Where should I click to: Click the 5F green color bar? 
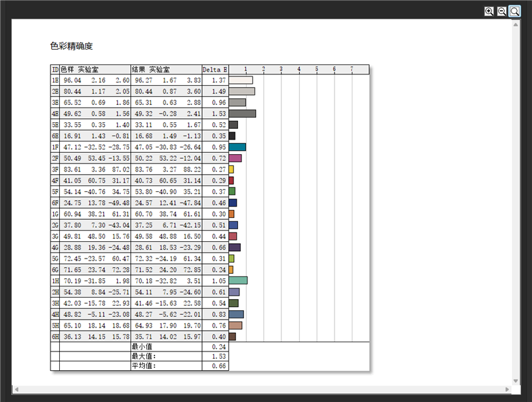pos(232,191)
